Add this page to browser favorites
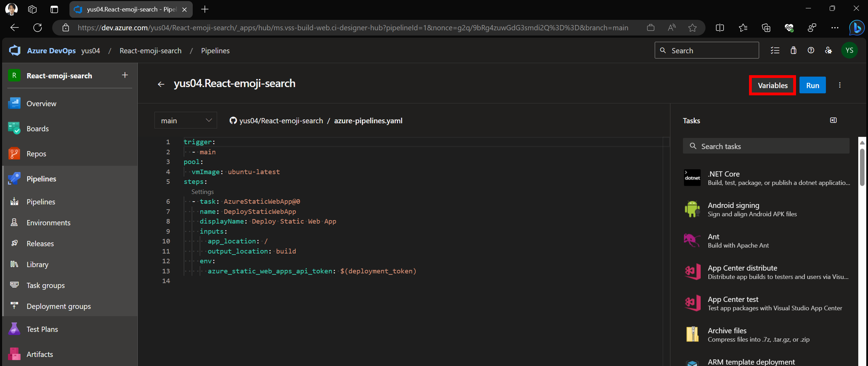Viewport: 868px width, 366px height. click(x=692, y=27)
